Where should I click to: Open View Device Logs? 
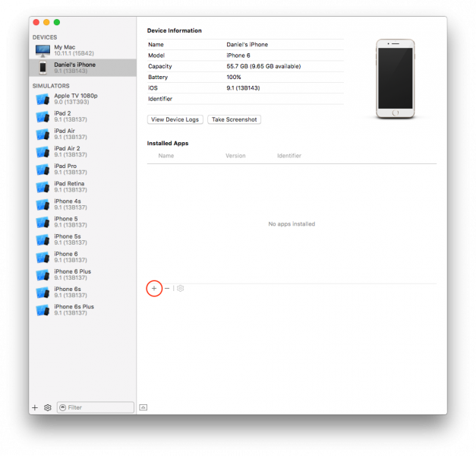point(175,119)
